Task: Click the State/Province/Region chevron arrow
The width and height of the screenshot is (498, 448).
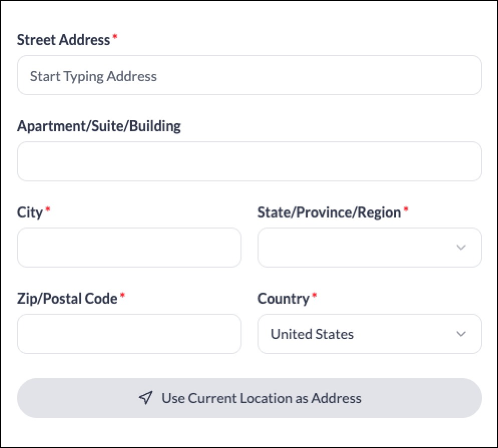Action: [x=461, y=248]
